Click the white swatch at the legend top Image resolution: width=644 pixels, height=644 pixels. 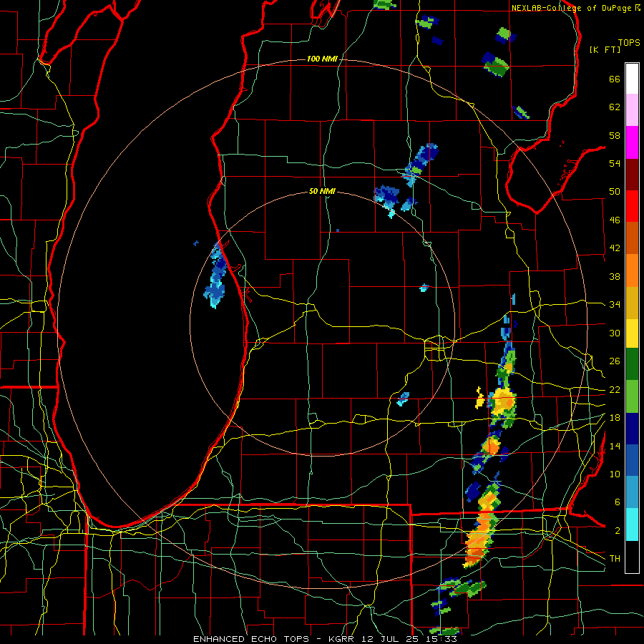pyautogui.click(x=632, y=79)
